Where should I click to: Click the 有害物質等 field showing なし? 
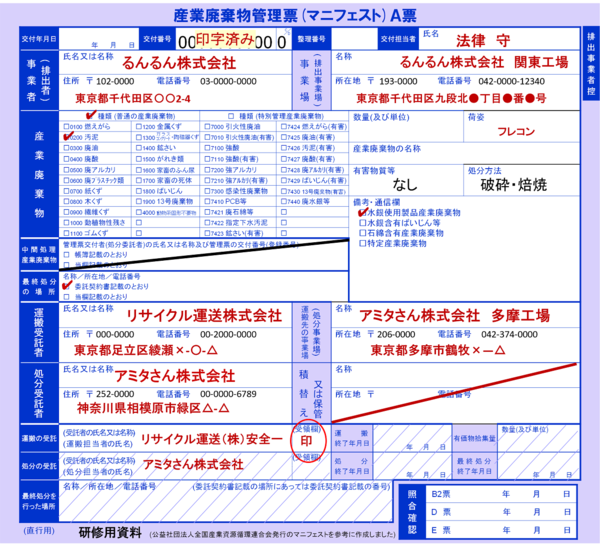click(x=405, y=184)
